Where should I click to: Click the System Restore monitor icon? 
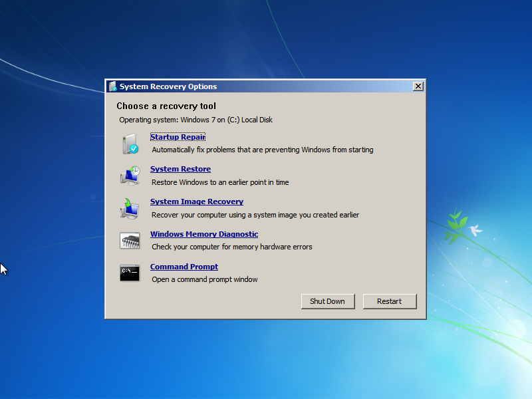pyautogui.click(x=130, y=175)
